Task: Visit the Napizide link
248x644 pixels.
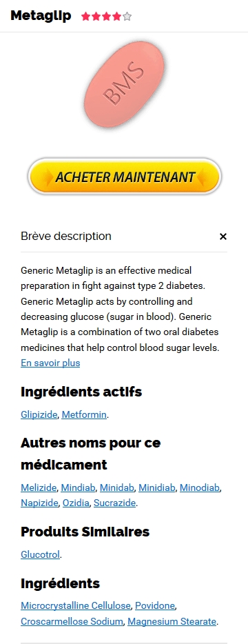Action: (x=39, y=503)
